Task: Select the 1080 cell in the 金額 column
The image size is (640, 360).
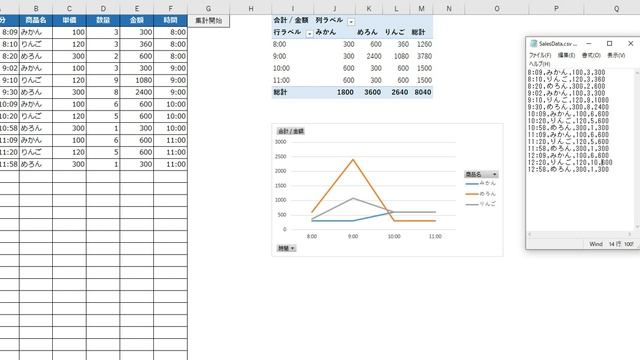Action: point(137,80)
